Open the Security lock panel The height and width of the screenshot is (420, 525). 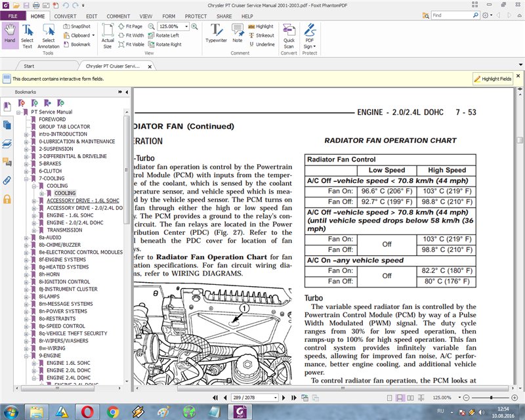coord(7,199)
